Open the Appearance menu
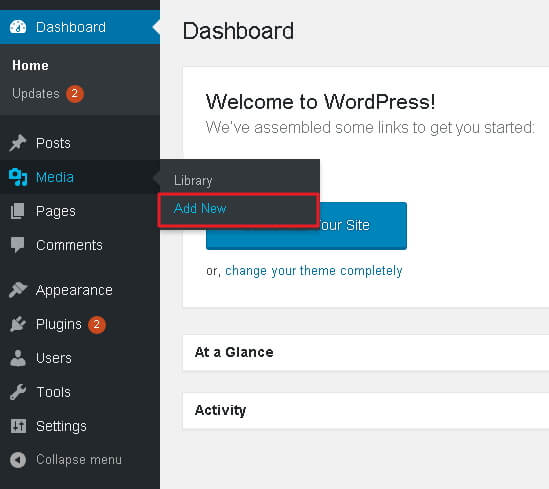549x489 pixels. pos(80,290)
